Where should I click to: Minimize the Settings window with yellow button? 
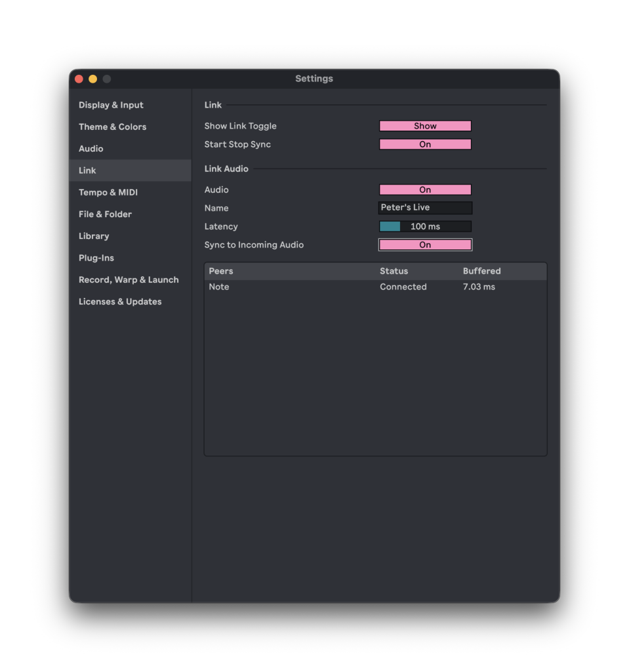click(x=92, y=79)
